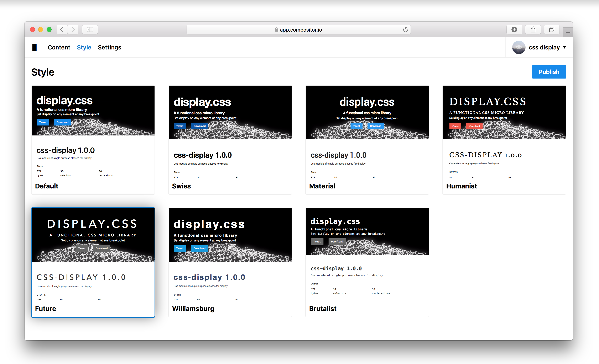Open the Settings tab
Screen dimensions: 599x364
[109, 48]
